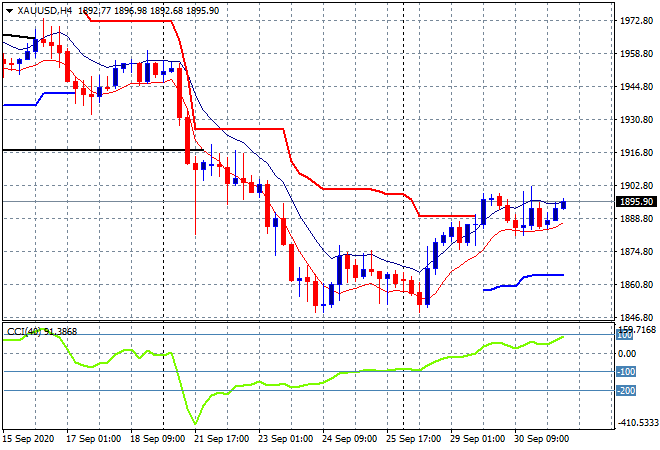Select the 1958.80 price axis label
Viewport: 660px width, 450px height.
(637, 54)
